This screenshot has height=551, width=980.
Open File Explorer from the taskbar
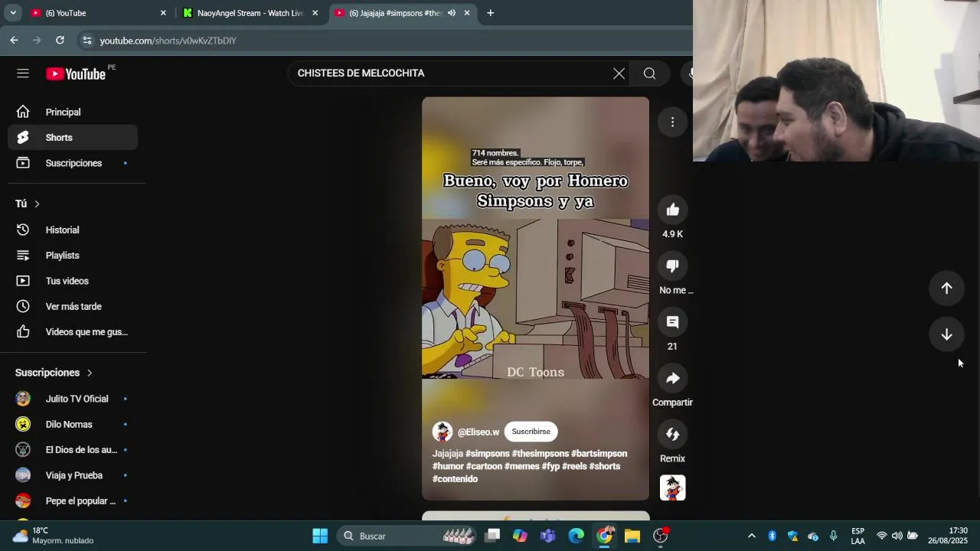(632, 536)
